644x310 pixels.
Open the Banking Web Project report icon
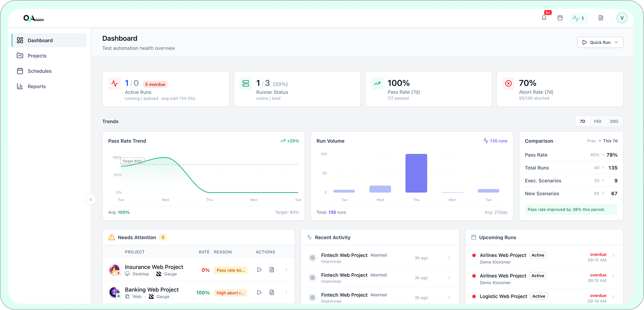[x=272, y=292]
